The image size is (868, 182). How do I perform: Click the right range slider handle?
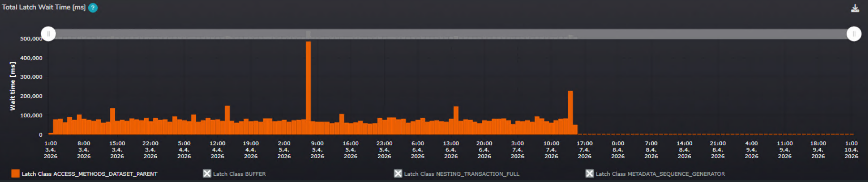coord(854,34)
